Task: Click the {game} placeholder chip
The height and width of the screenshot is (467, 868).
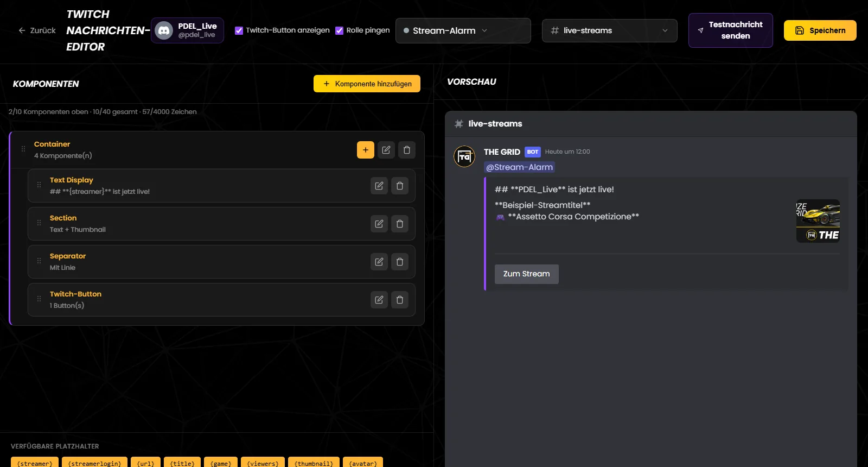Action: (x=221, y=463)
